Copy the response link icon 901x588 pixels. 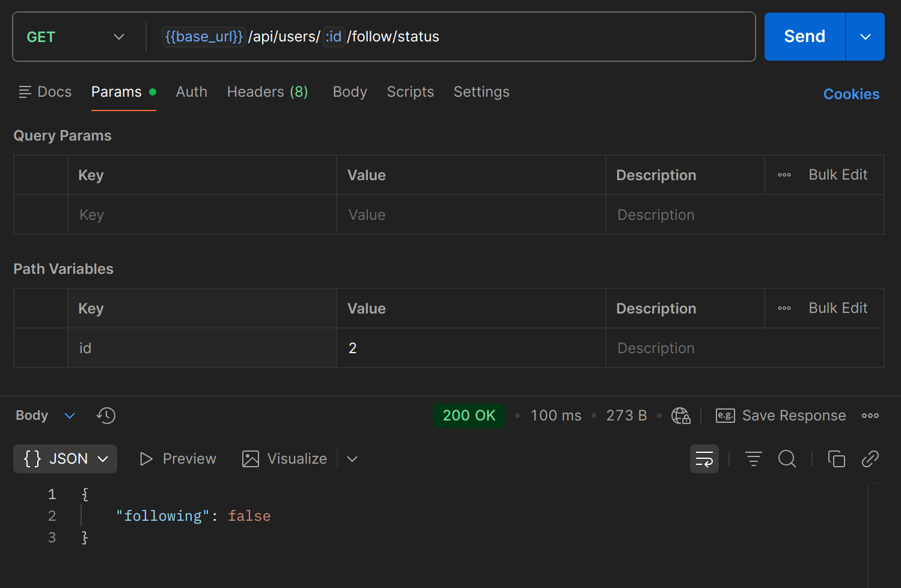click(870, 459)
